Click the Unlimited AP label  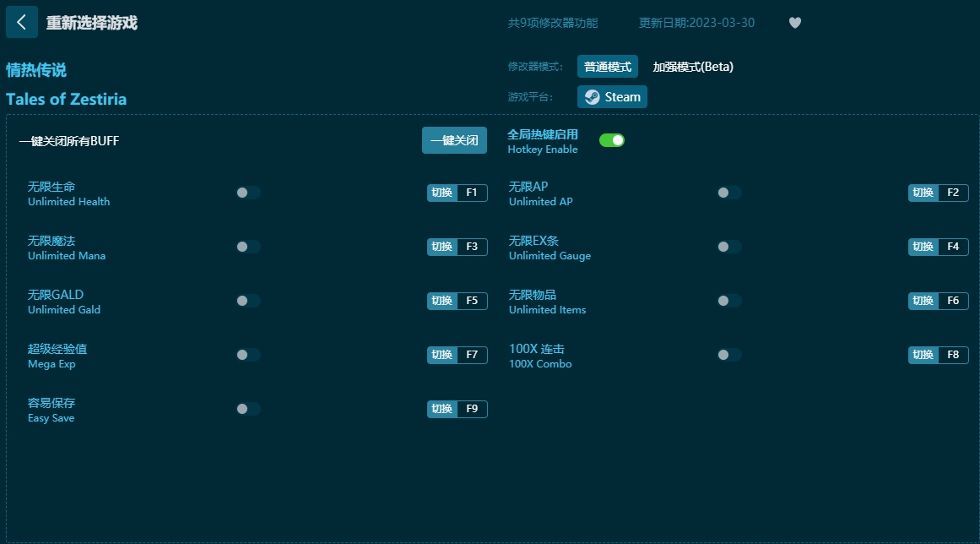(540, 201)
